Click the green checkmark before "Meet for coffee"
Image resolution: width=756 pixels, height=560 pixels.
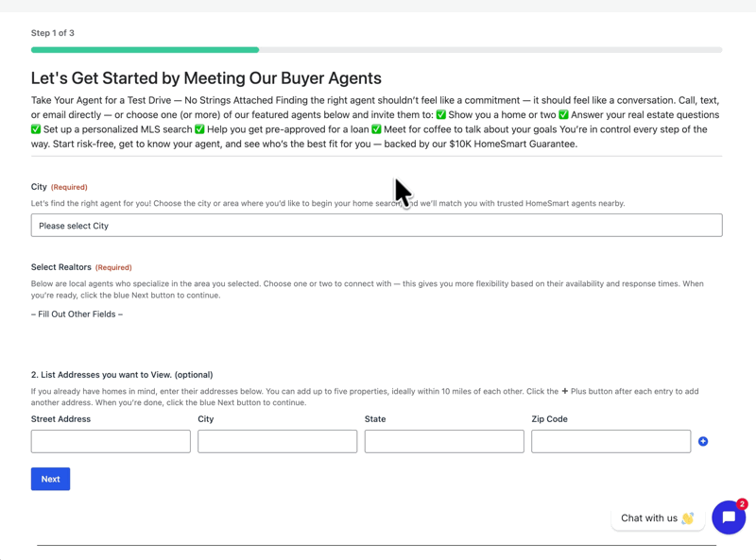tap(376, 129)
